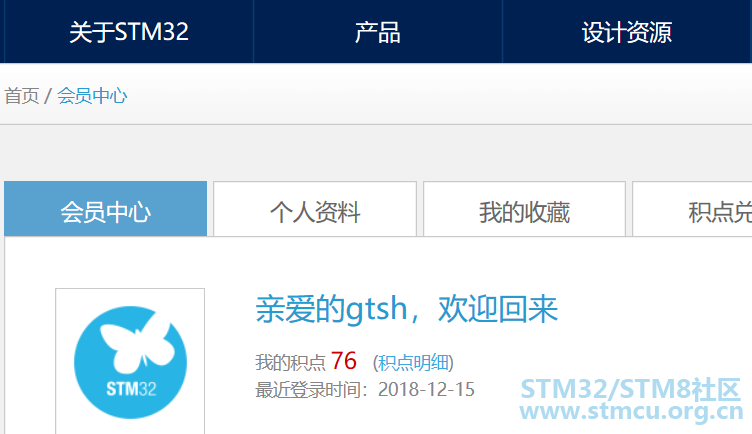Select the 会员中心 tab

point(106,209)
